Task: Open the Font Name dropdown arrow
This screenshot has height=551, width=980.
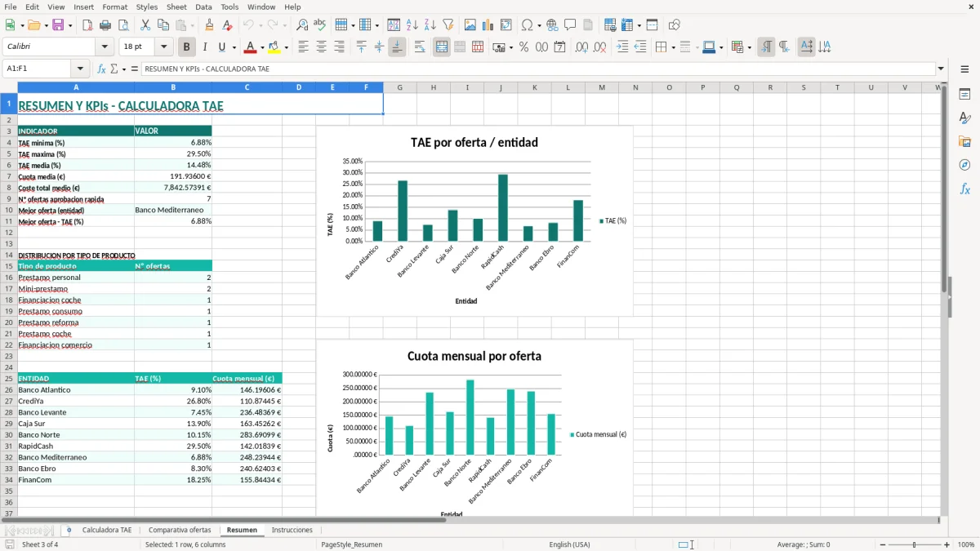Action: coord(105,47)
